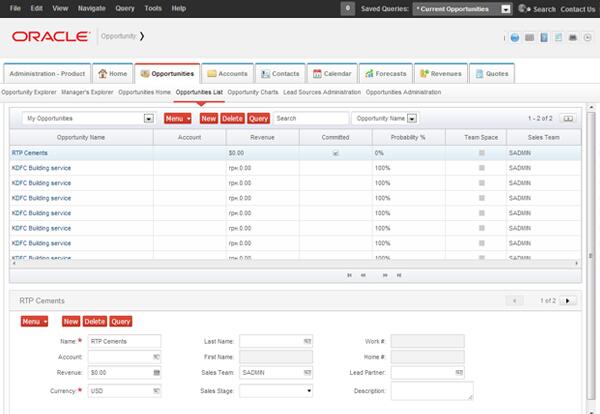The image size is (600, 414).
Task: Click the gray grid icon beside the globe
Action: click(529, 37)
